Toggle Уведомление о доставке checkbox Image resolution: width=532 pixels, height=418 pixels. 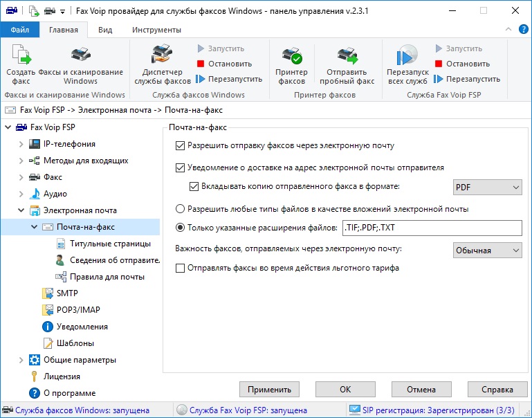(180, 167)
